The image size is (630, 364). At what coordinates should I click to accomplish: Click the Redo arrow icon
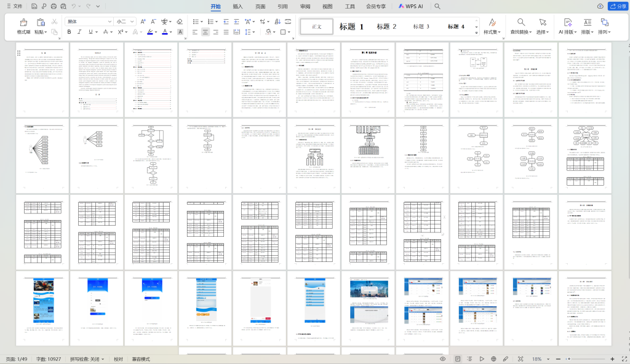89,6
